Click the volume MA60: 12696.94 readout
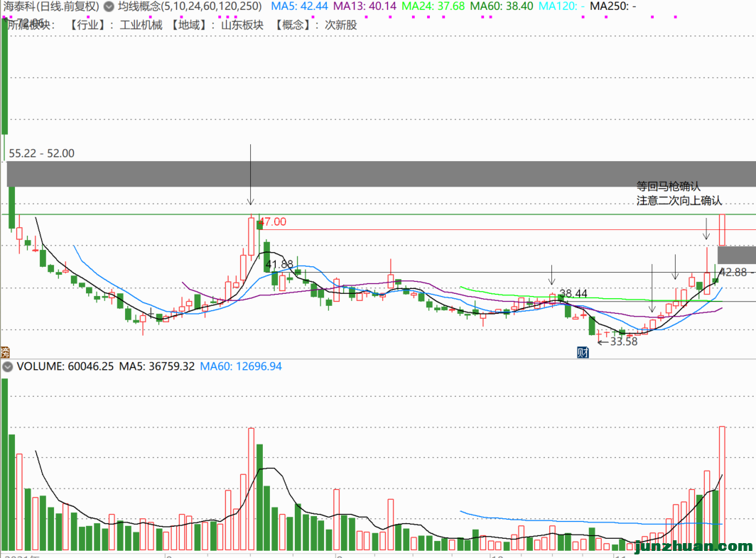Screen dimensions: 756x558 coord(241,366)
